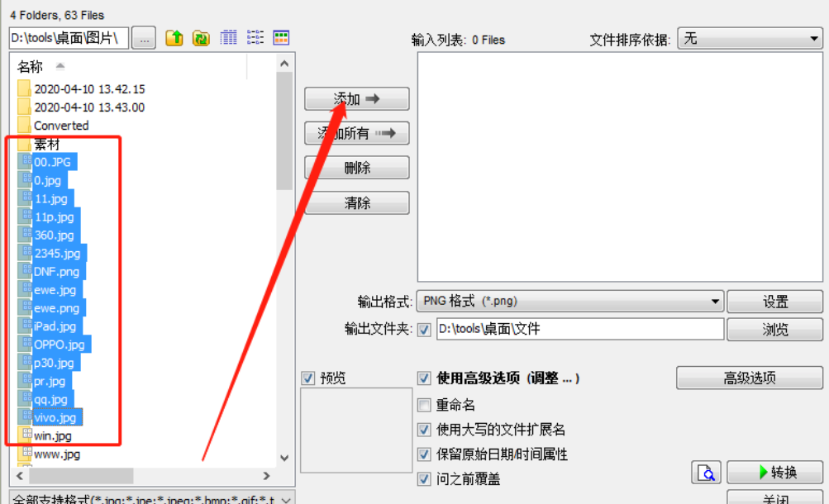Click the preview magnifier icon beside Convert
The height and width of the screenshot is (504, 829).
707,472
